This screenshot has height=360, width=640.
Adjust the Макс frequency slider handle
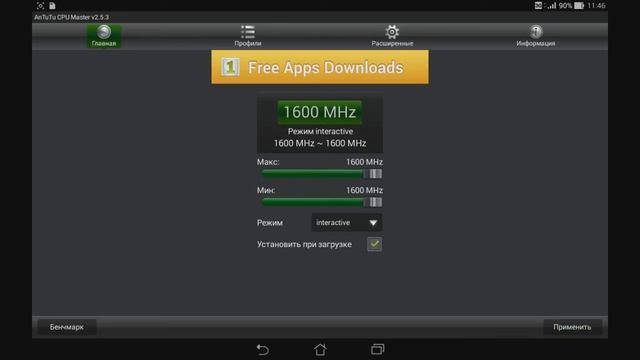376,174
